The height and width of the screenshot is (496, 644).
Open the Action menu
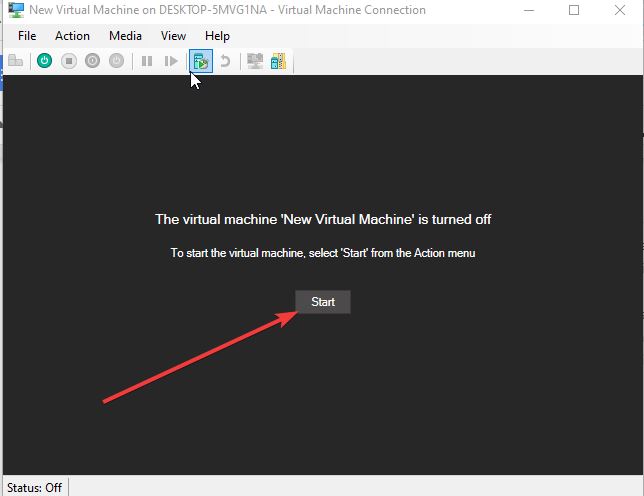click(x=72, y=36)
